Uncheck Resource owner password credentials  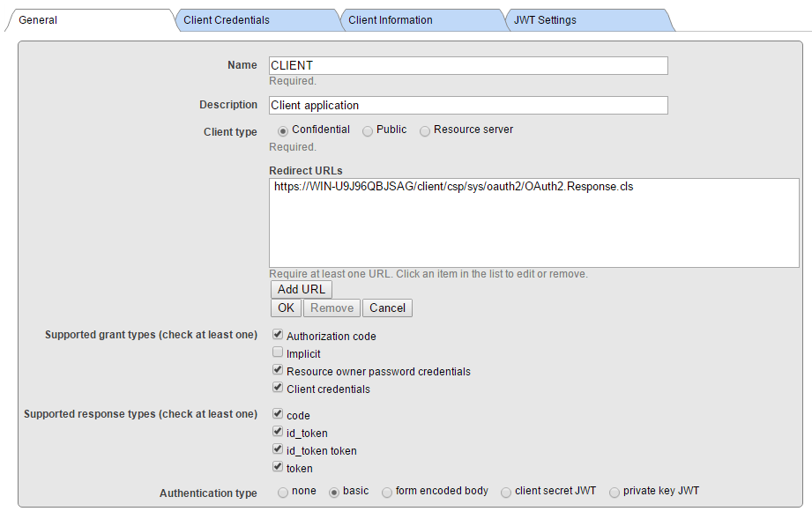pos(278,369)
